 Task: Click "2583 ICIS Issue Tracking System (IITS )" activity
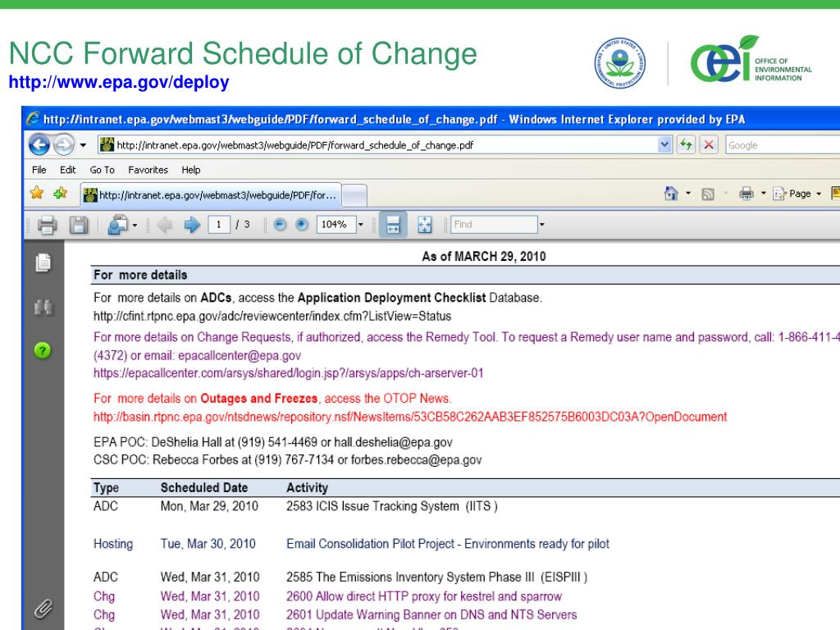[391, 506]
